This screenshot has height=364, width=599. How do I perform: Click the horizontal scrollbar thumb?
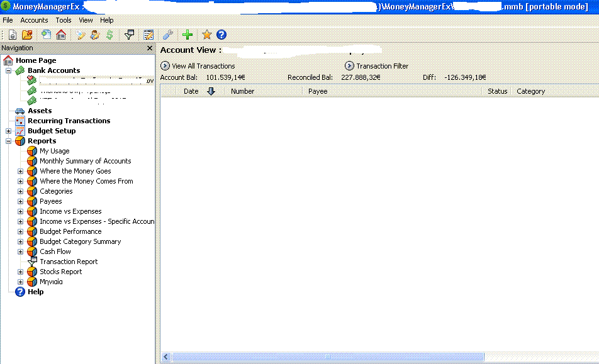tap(328, 356)
